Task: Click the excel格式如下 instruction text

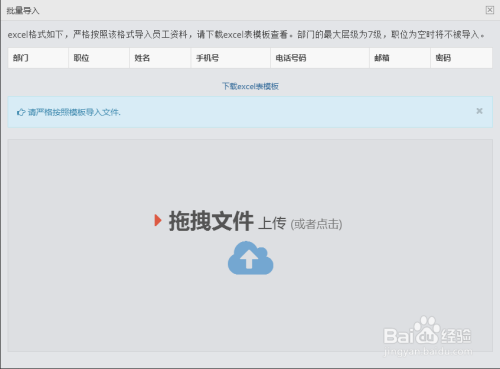Action: (246, 34)
